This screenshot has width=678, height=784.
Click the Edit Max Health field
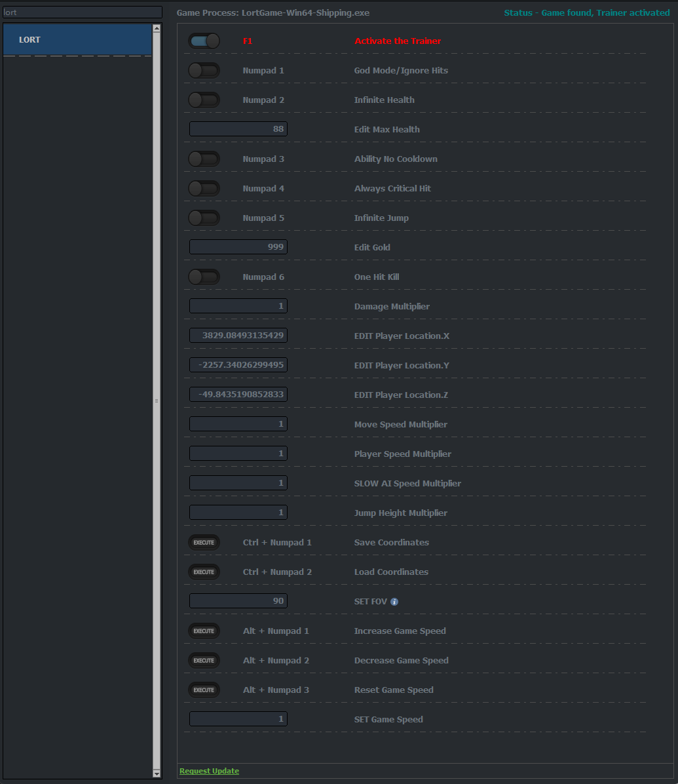click(238, 129)
